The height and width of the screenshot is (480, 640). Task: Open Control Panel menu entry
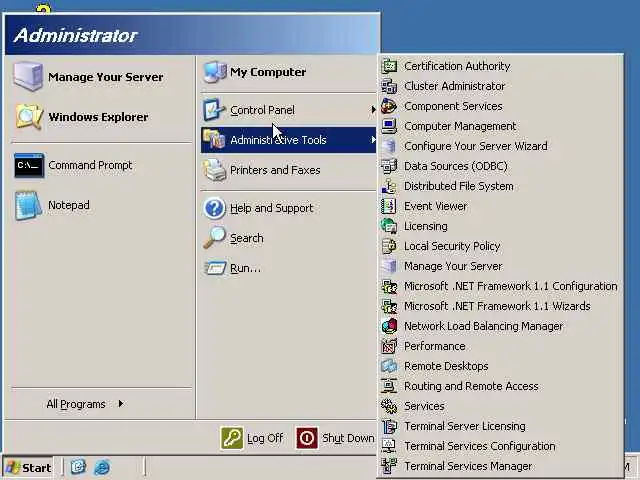click(x=288, y=110)
